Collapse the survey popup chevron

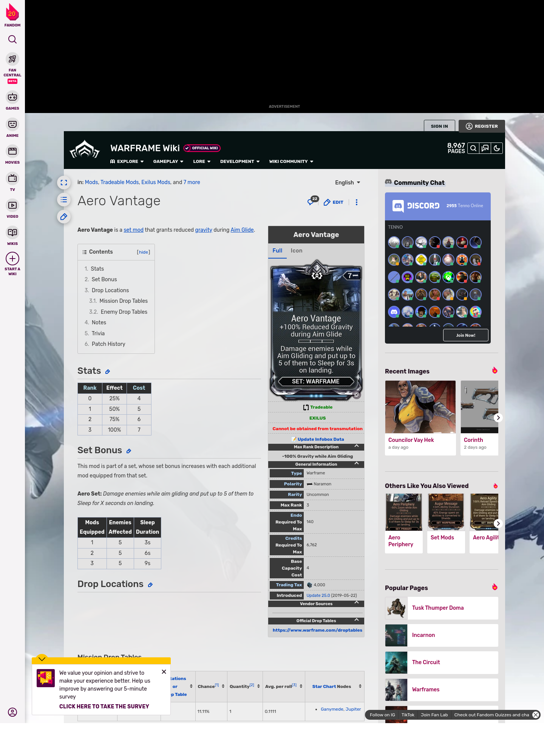click(x=42, y=659)
